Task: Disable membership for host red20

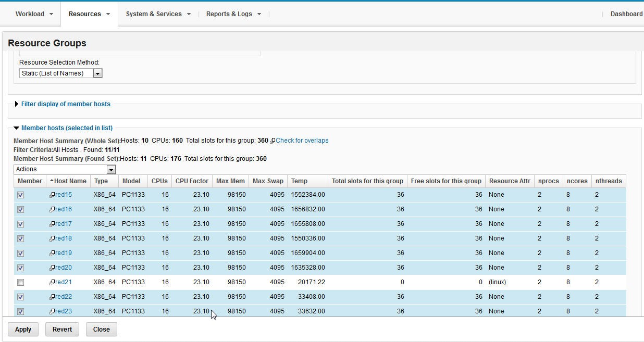Action: [x=19, y=268]
